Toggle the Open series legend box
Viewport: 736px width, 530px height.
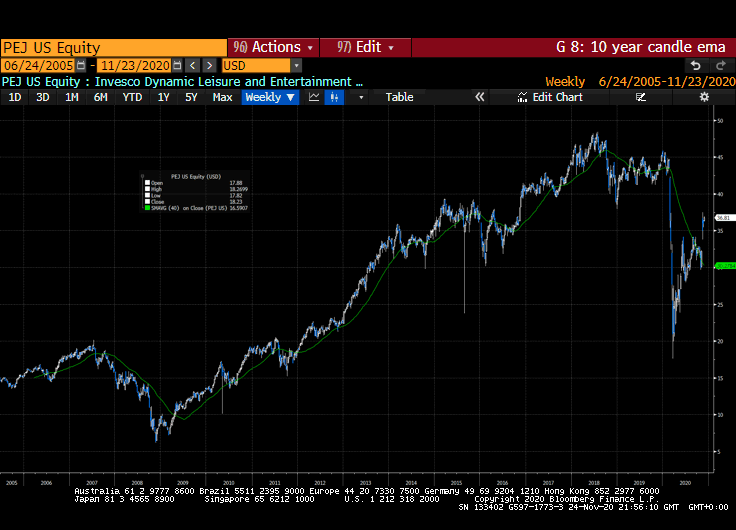(147, 183)
